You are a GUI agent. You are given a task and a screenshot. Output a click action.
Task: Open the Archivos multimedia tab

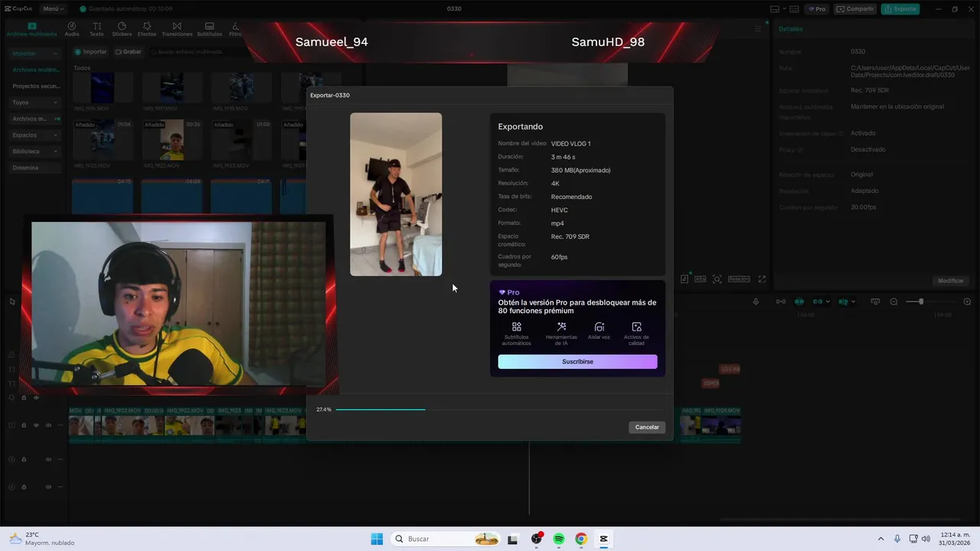(x=31, y=30)
